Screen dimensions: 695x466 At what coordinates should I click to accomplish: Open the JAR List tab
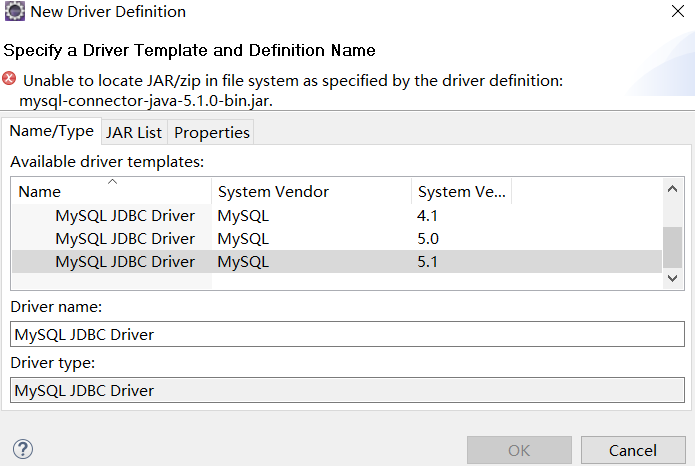[134, 132]
